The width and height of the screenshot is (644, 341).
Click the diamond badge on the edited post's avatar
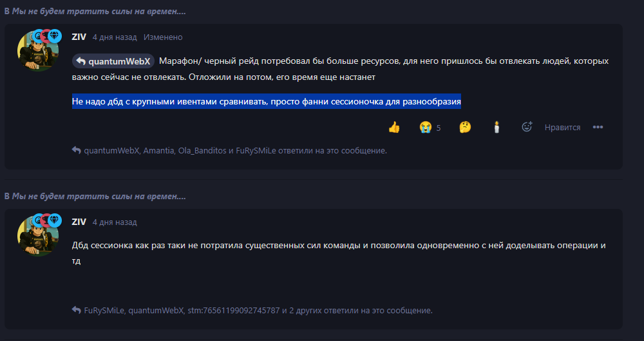click(55, 36)
